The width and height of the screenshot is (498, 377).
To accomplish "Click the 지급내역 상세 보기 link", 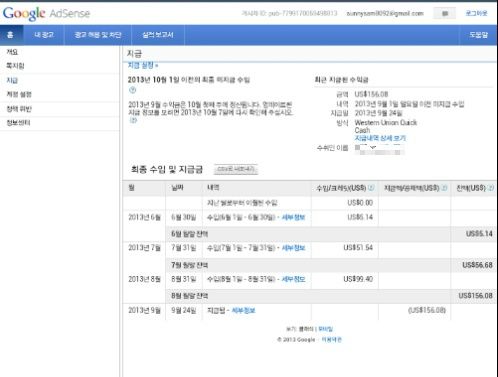I will click(380, 138).
